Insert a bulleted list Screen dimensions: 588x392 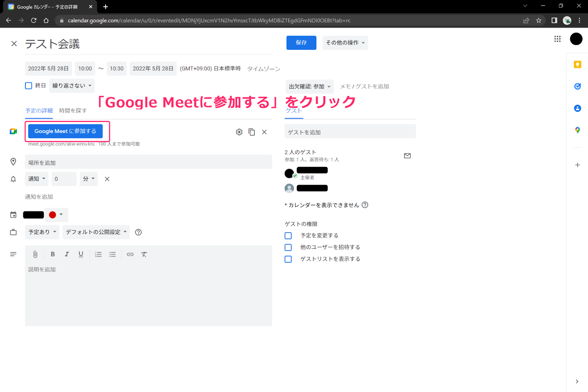pos(112,254)
